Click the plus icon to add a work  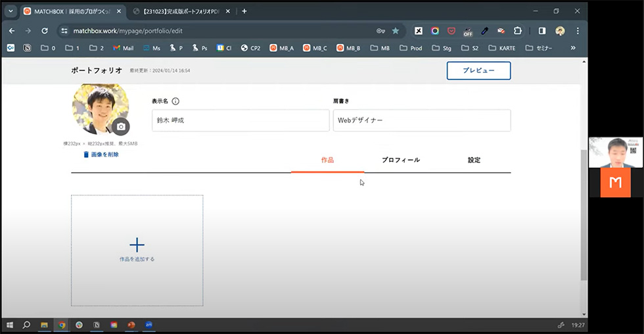click(x=137, y=245)
